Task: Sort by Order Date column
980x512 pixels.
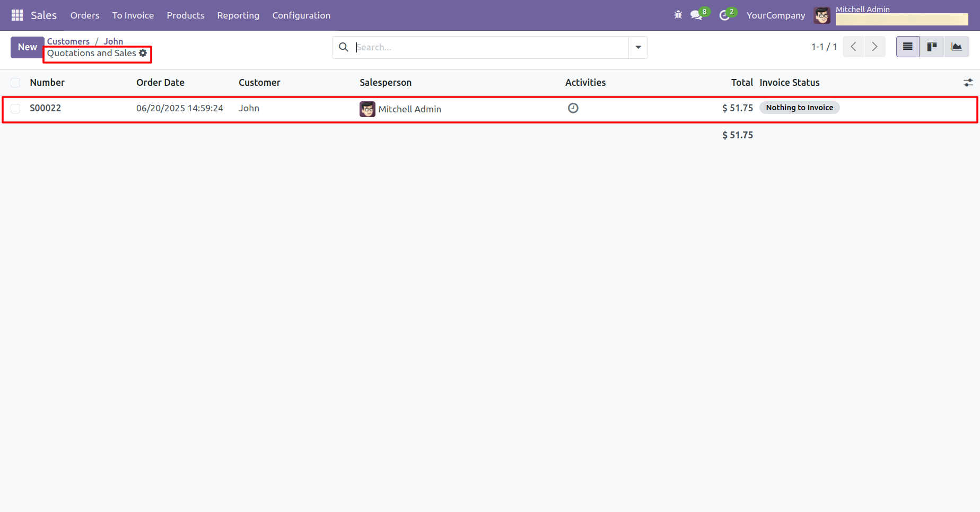Action: click(x=160, y=83)
